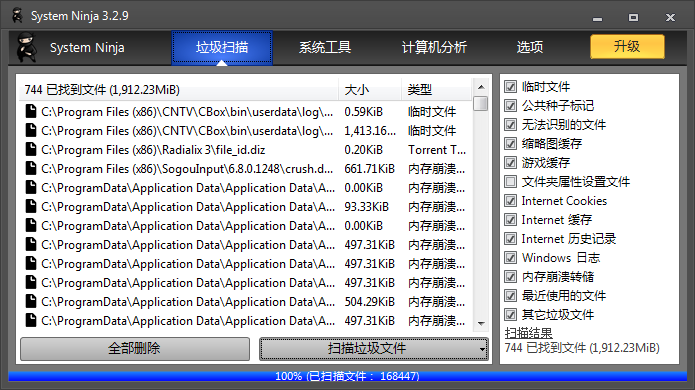Open the 垃圾扫描 tab
Screen dimensions: 695x390
[x=222, y=47]
